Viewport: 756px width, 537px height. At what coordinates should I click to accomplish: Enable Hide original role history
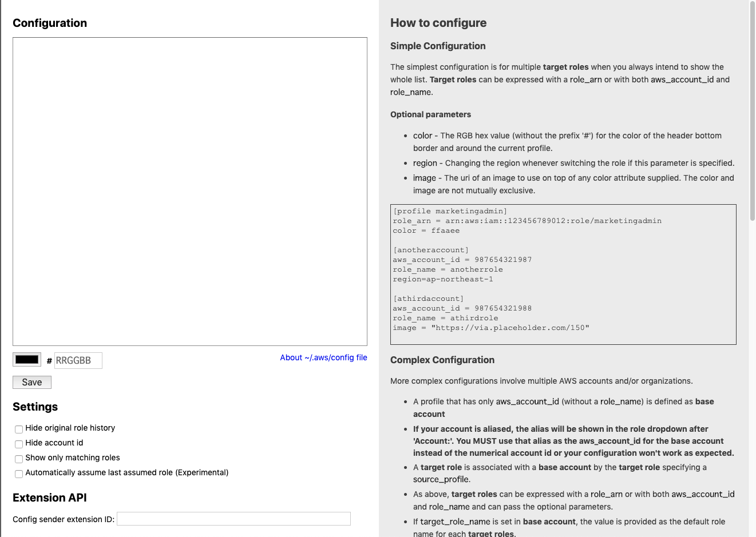click(x=19, y=429)
